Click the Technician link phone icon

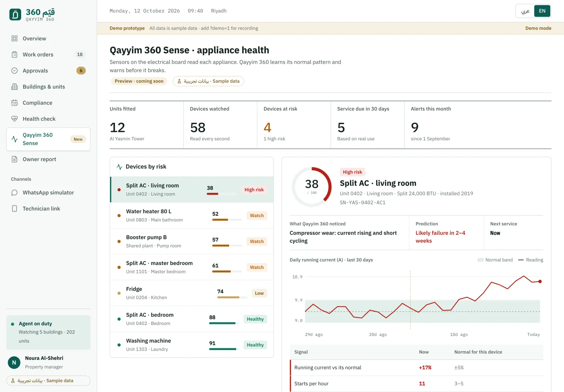point(14,209)
